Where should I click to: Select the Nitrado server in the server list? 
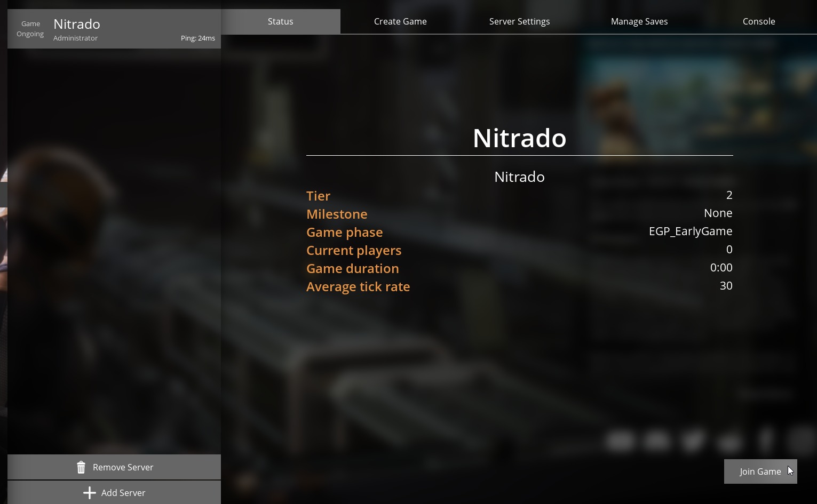pos(114,29)
